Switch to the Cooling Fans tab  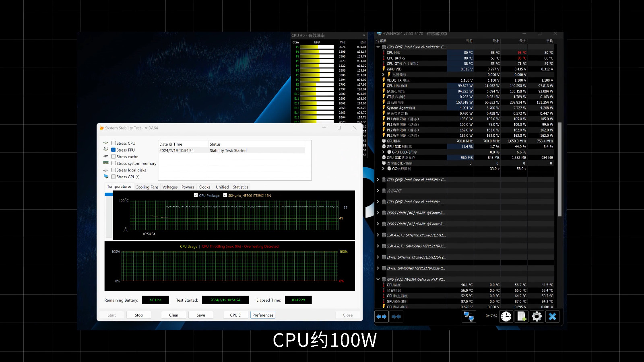(147, 187)
